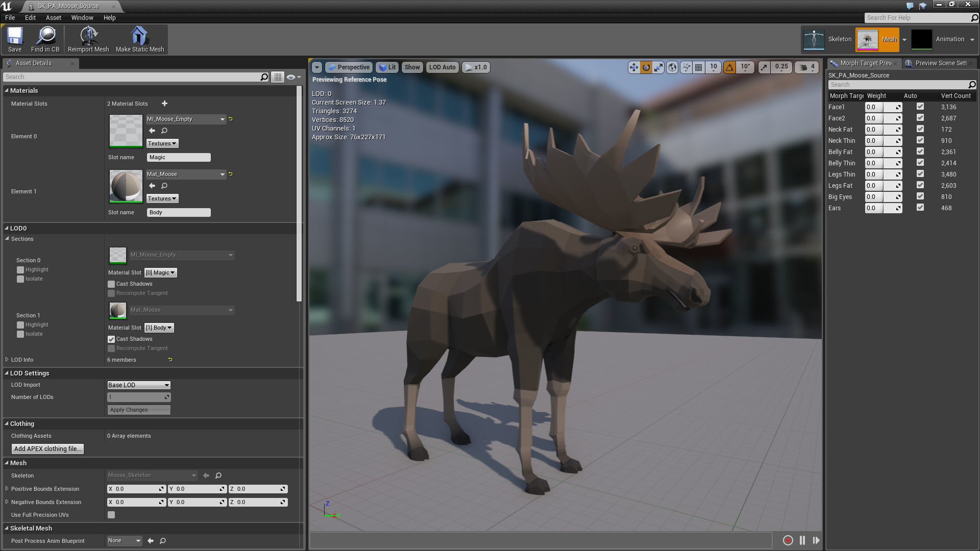Image resolution: width=980 pixels, height=551 pixels.
Task: Open the Edit menu
Action: tap(30, 17)
